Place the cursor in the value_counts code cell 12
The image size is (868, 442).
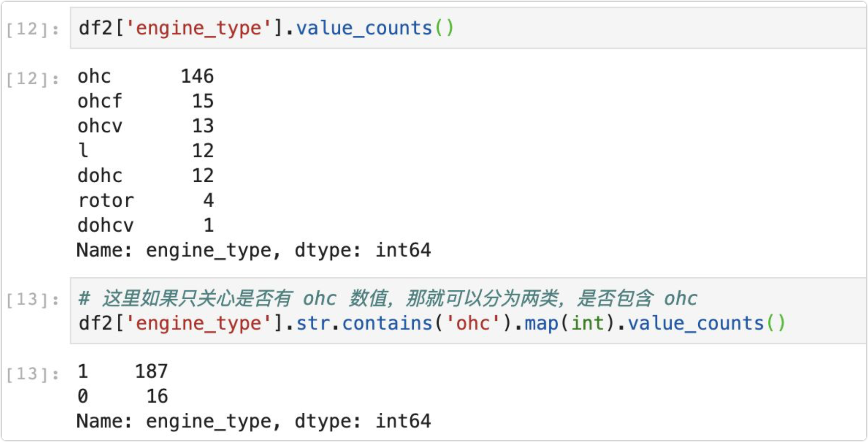tap(468, 28)
